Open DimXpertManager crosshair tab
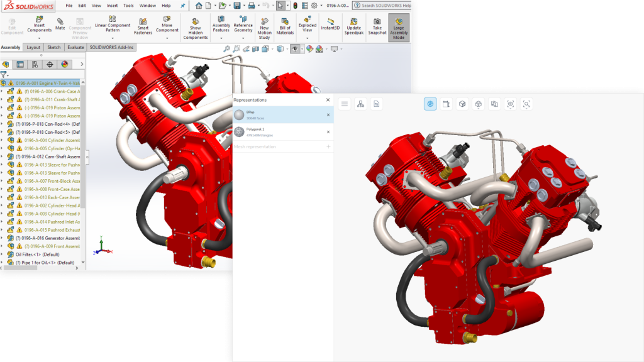The width and height of the screenshot is (644, 362). pos(50,65)
